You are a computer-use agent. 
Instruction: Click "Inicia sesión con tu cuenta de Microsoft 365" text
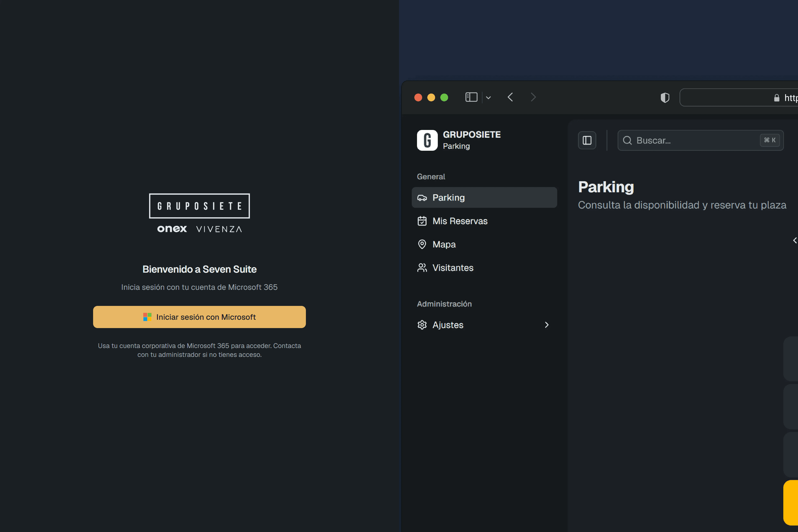point(199,287)
